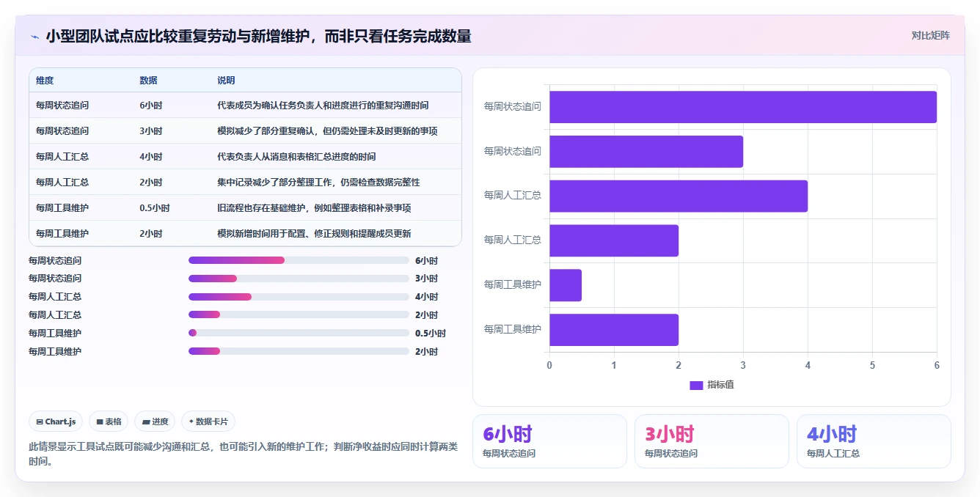
Task: Click the 说明 column header
Action: pyautogui.click(x=226, y=81)
